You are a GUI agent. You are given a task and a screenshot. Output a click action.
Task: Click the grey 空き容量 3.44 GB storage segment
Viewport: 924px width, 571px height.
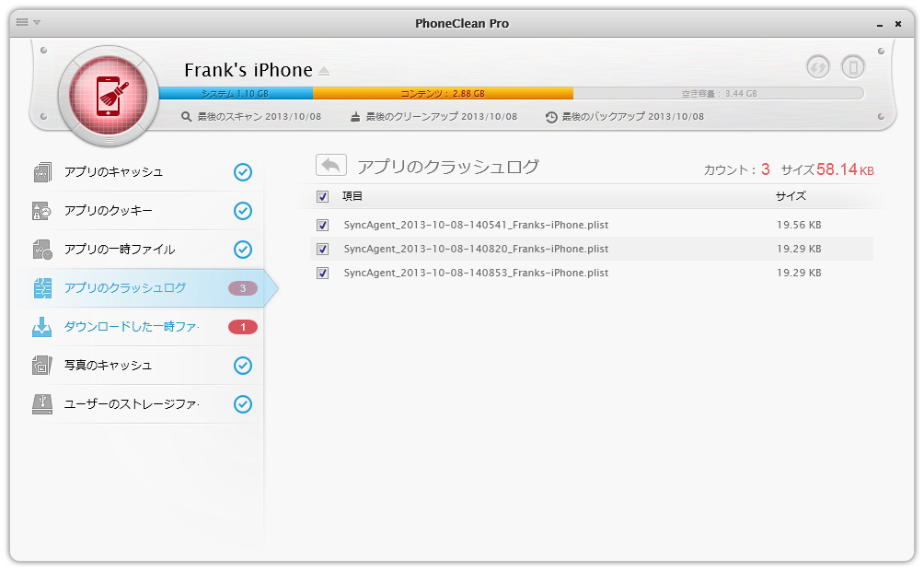pyautogui.click(x=719, y=93)
